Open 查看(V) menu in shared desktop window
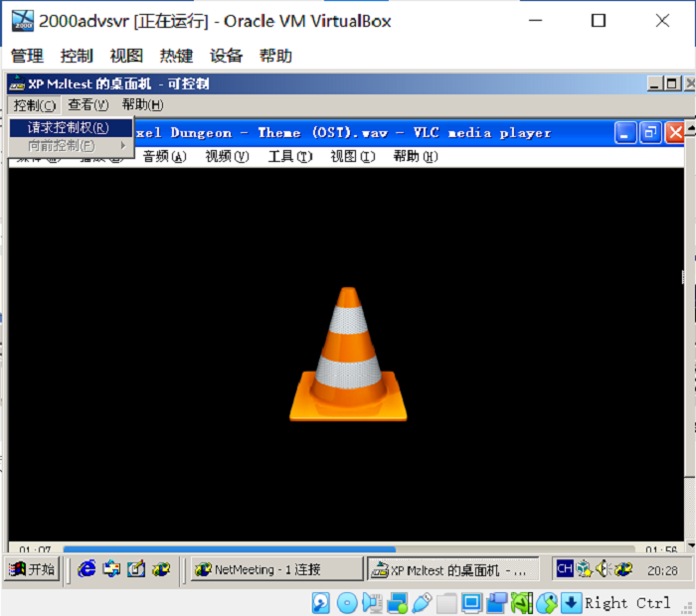The height and width of the screenshot is (616, 696). [x=87, y=105]
